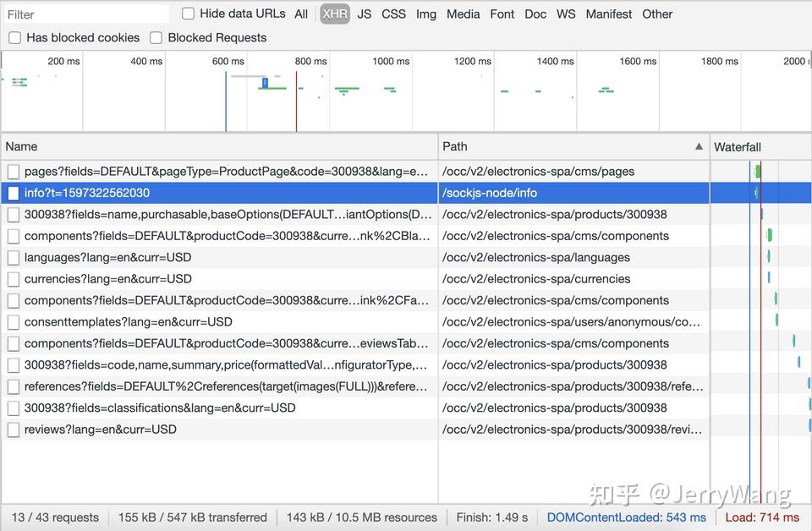The height and width of the screenshot is (531, 812).
Task: Click path /occ/v2/electronics-spa/cms/pages cell
Action: [x=573, y=172]
